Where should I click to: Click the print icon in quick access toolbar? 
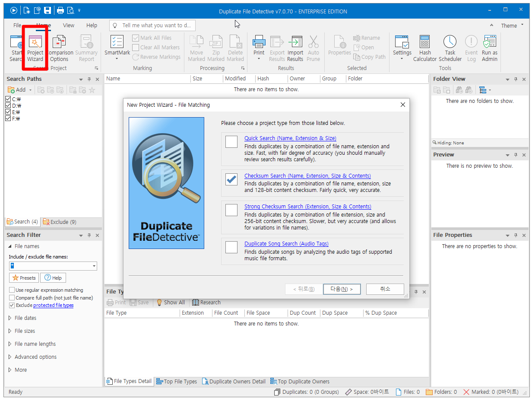(x=60, y=10)
